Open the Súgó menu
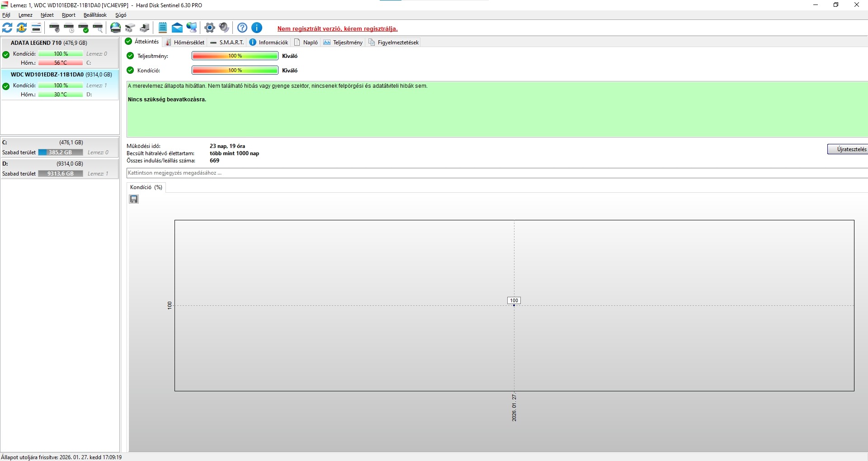This screenshot has width=868, height=461. [x=121, y=15]
